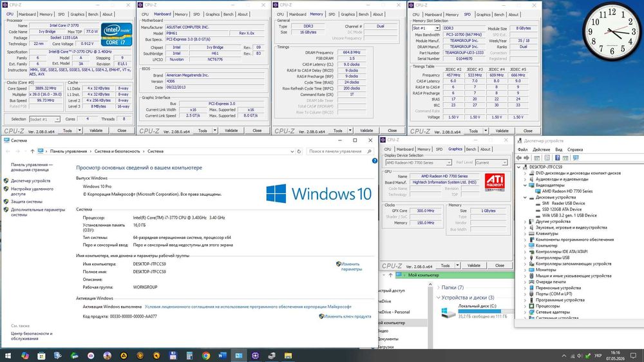Click the Intel Core i7 logo in CPU-Z
Viewport: 644px width, 362px height.
[117, 35]
